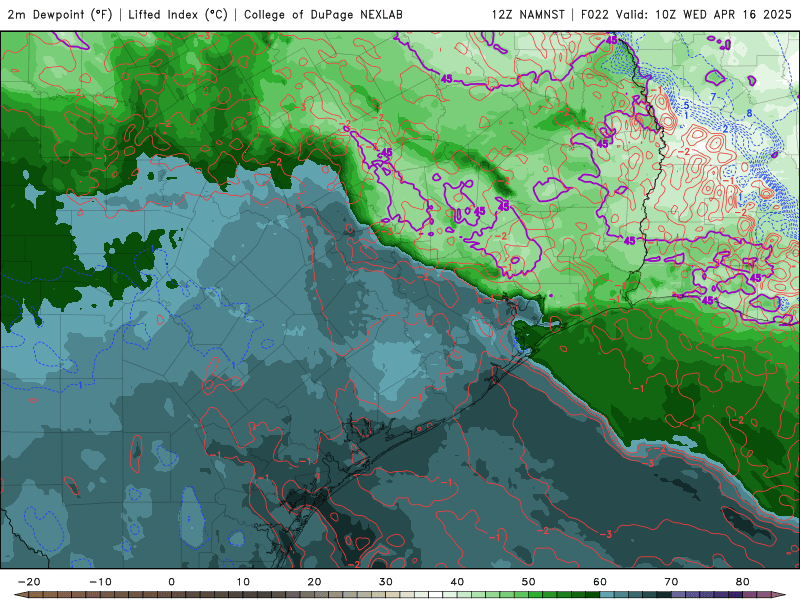800x600 pixels.
Task: Click the 20 value on the color scale
Action: [x=314, y=582]
